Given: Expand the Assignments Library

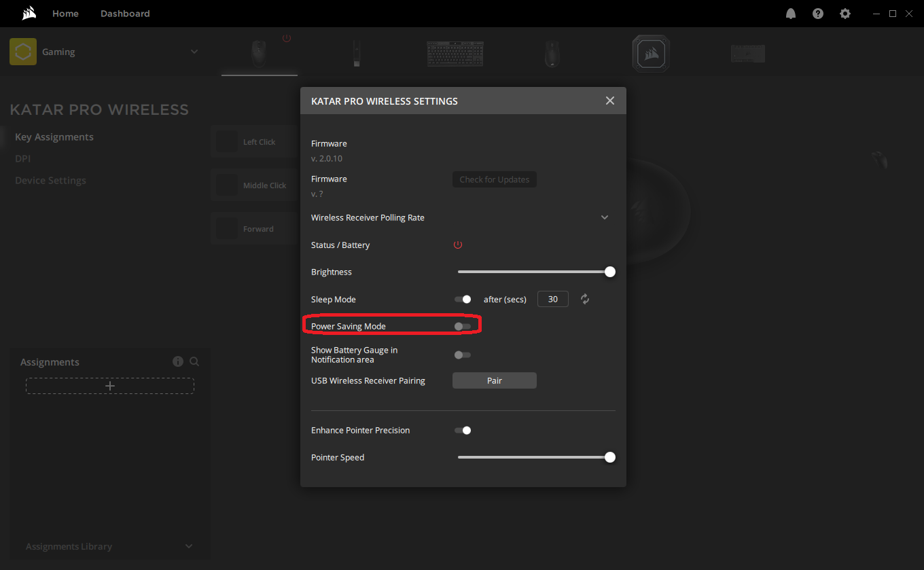Looking at the screenshot, I should point(188,546).
